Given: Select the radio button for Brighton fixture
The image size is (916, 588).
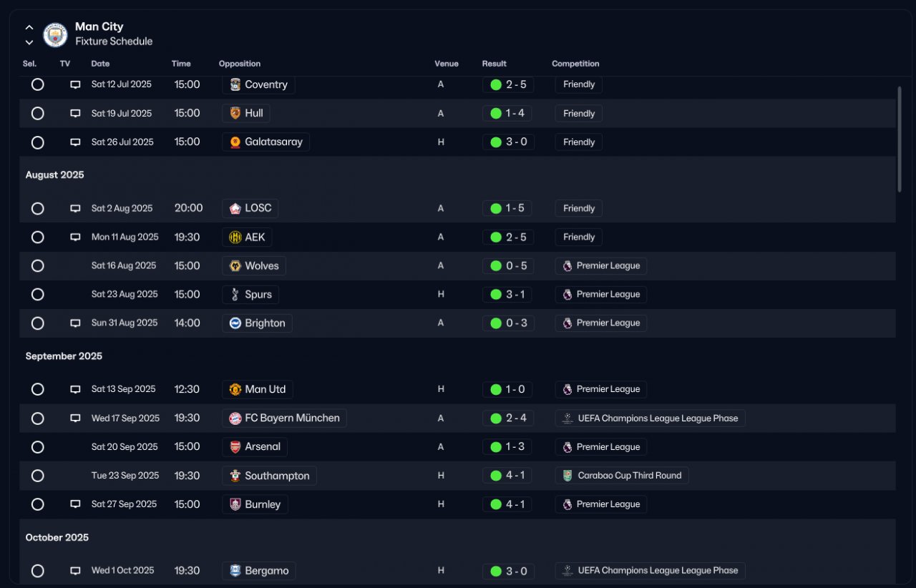Looking at the screenshot, I should pos(38,323).
